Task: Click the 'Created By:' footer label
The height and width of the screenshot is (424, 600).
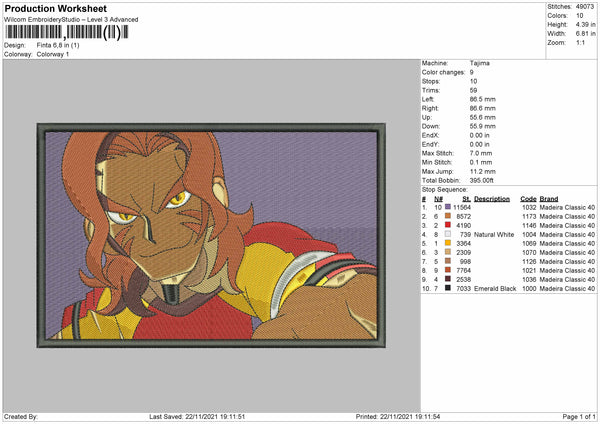Action: coord(21,417)
